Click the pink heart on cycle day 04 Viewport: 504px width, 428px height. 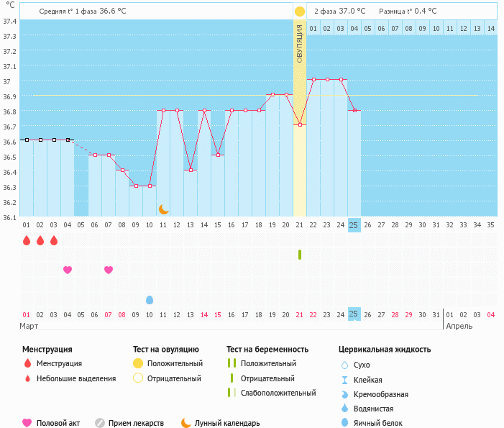click(x=68, y=270)
